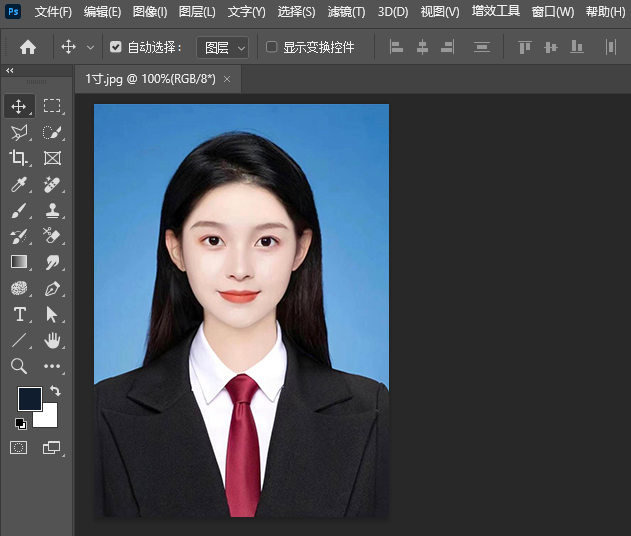Select the Move tool in toolbox
Viewport: 631px width, 536px height.
[19, 107]
